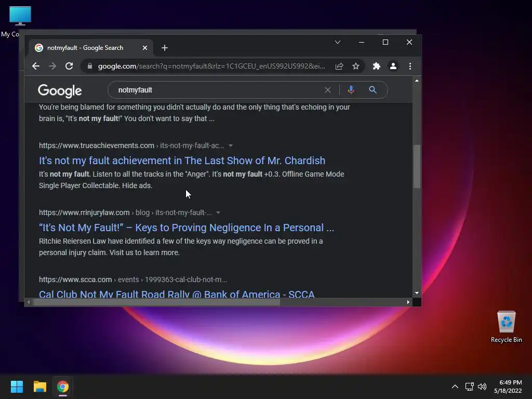Open Cal Club Not My Fault Road Rally link
The height and width of the screenshot is (399, 532).
177,294
